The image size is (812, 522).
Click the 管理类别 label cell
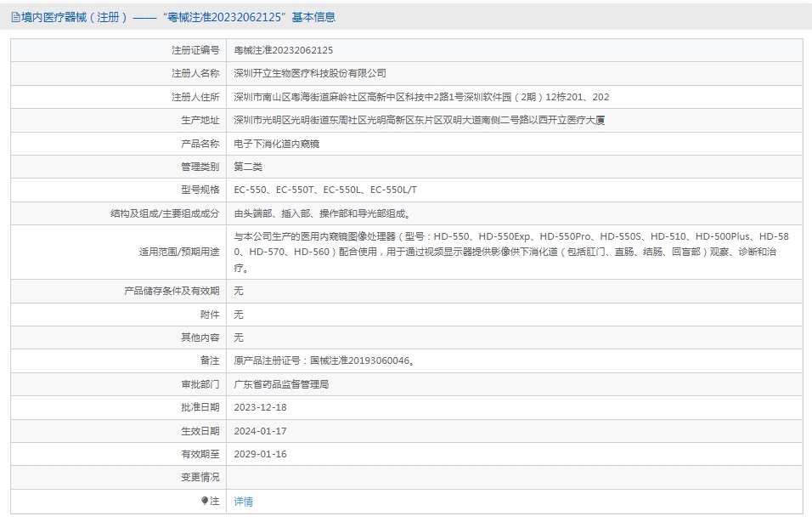pos(119,167)
